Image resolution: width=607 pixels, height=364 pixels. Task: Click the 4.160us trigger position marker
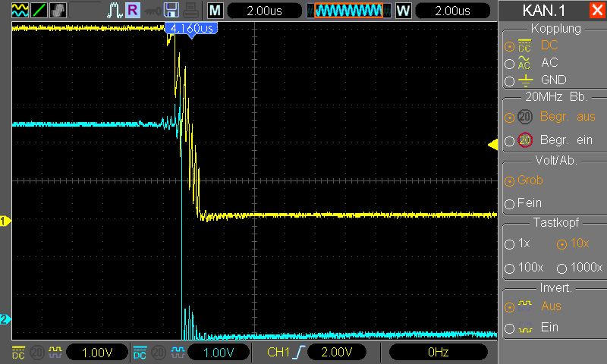191,29
